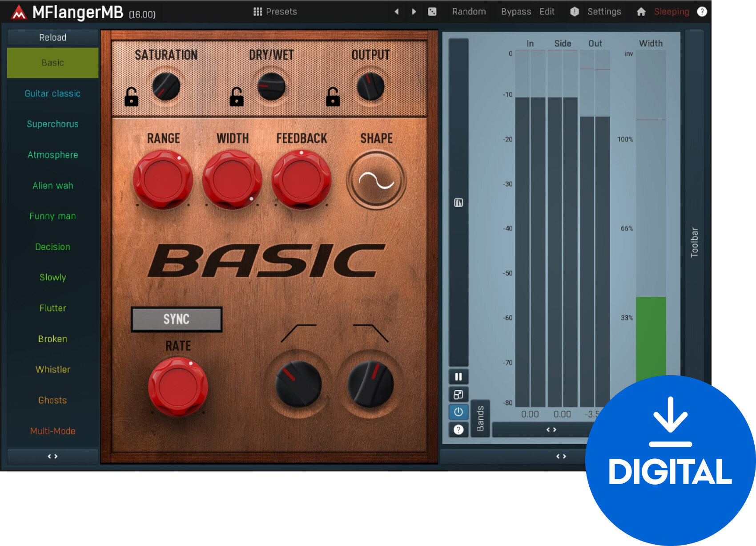Turn the RATE knob
The image size is (756, 546).
pyautogui.click(x=178, y=387)
